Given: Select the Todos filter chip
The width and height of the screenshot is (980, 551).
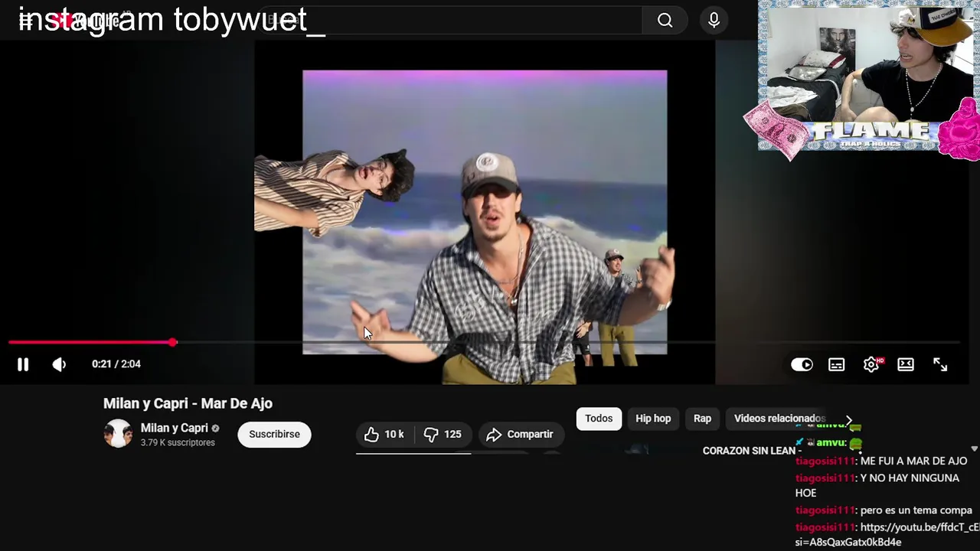Looking at the screenshot, I should [x=599, y=419].
